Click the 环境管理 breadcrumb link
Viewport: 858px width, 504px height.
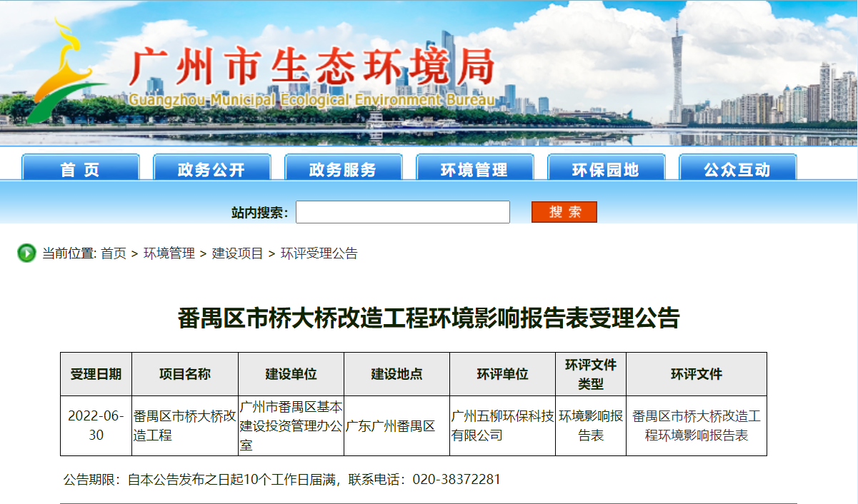click(x=169, y=253)
